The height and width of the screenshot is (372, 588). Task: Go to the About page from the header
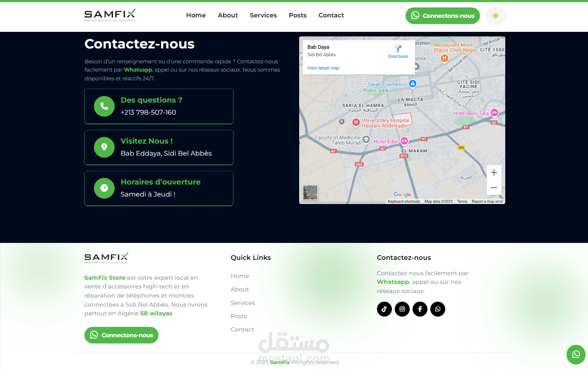(x=228, y=15)
